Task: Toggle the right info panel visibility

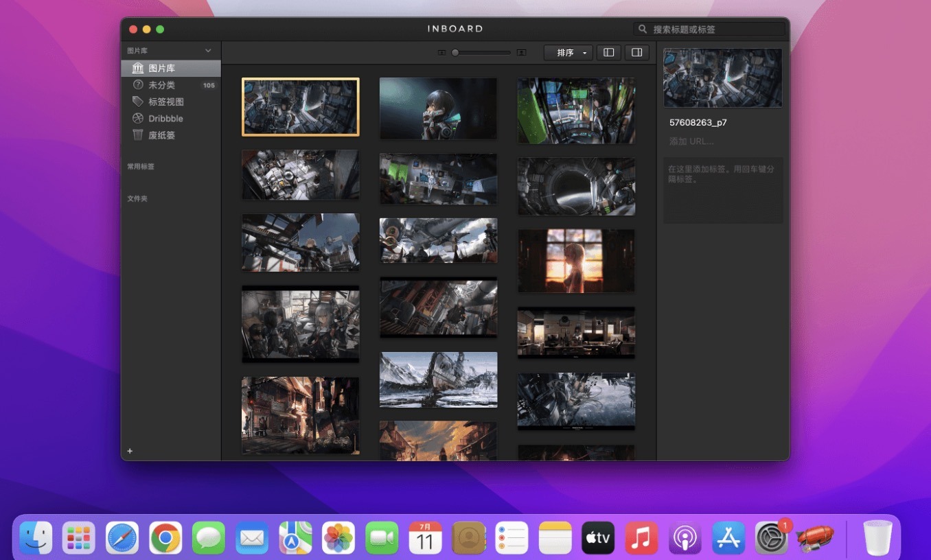Action: (x=636, y=53)
